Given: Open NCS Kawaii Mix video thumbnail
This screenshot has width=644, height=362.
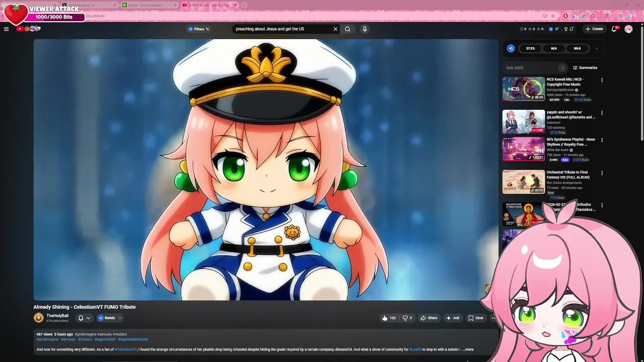Looking at the screenshot, I should click(523, 89).
